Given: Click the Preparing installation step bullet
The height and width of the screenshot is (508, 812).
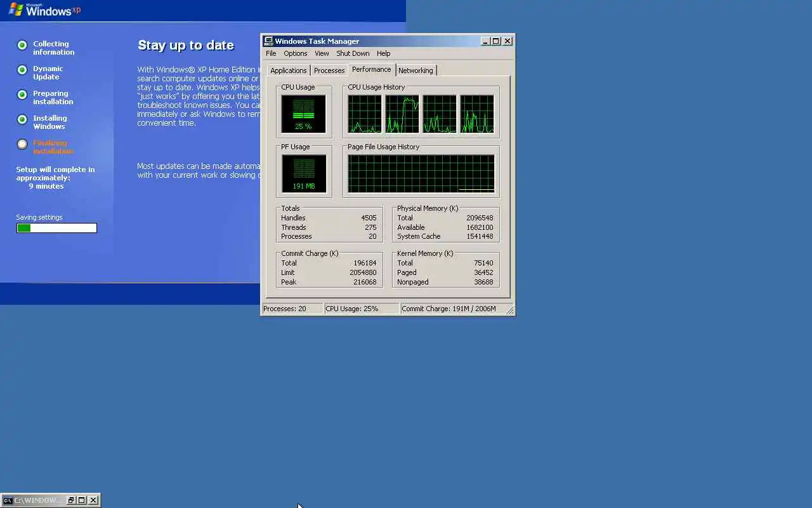Looking at the screenshot, I should pos(22,95).
